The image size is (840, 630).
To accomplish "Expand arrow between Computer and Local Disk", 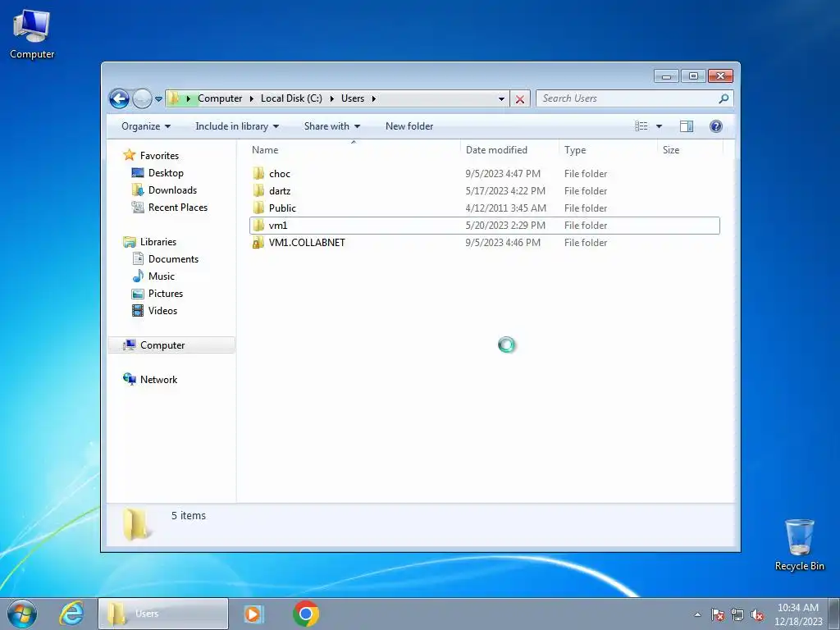I will pyautogui.click(x=252, y=98).
